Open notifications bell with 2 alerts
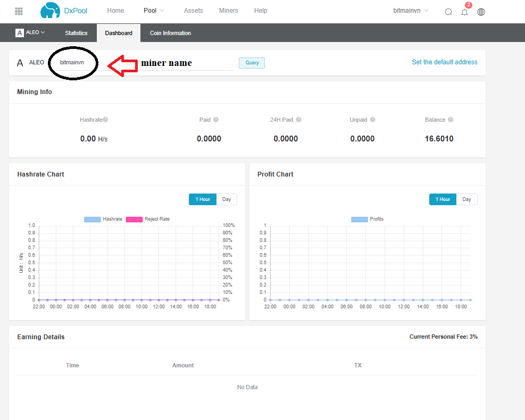The width and height of the screenshot is (525, 420). (x=465, y=12)
